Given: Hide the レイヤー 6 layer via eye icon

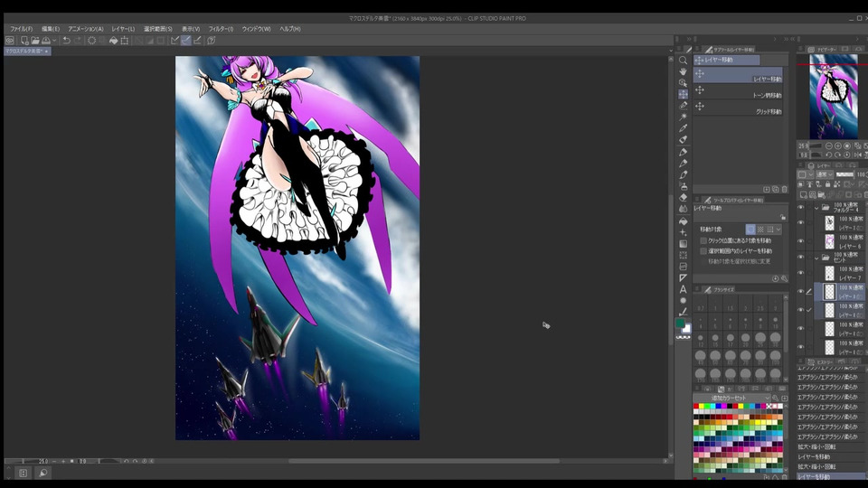Looking at the screenshot, I should tap(800, 241).
